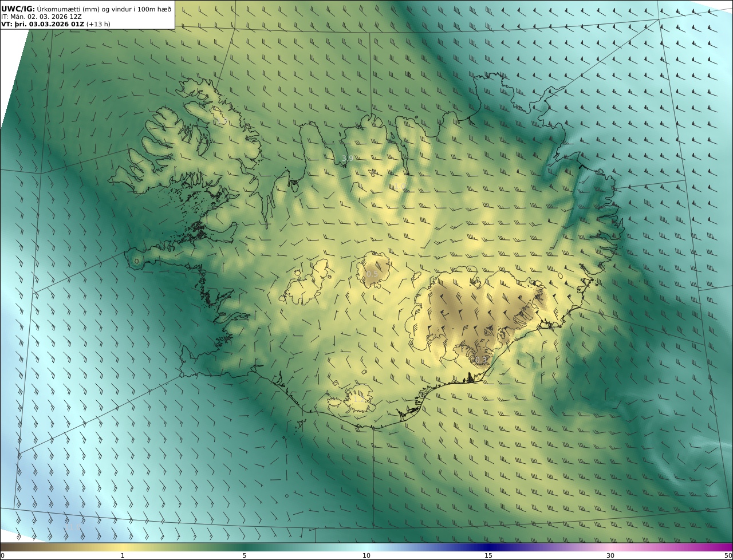Click the colorbar tick label "0"
This screenshot has height=560, width=733.
click(x=2, y=555)
